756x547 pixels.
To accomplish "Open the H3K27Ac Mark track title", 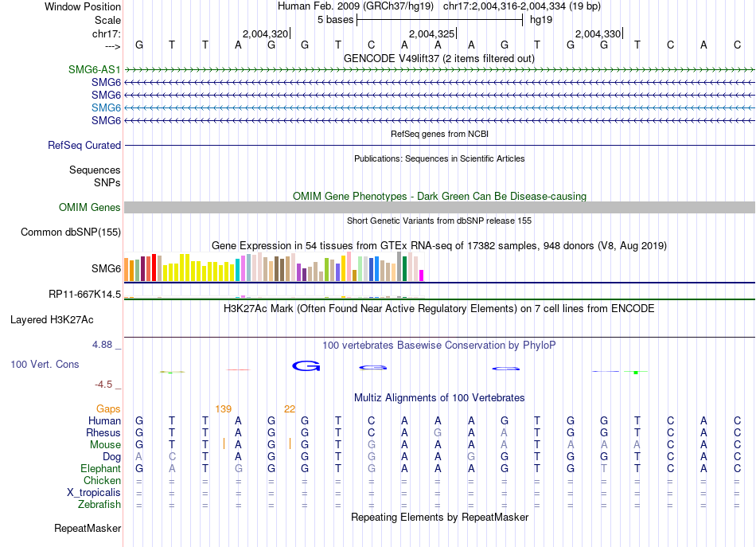I will click(439, 309).
